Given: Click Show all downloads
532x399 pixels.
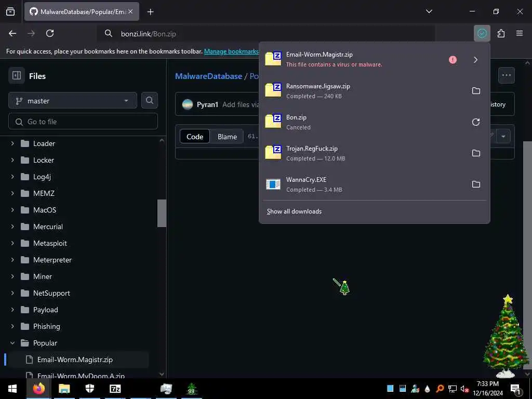Looking at the screenshot, I should coord(294,211).
